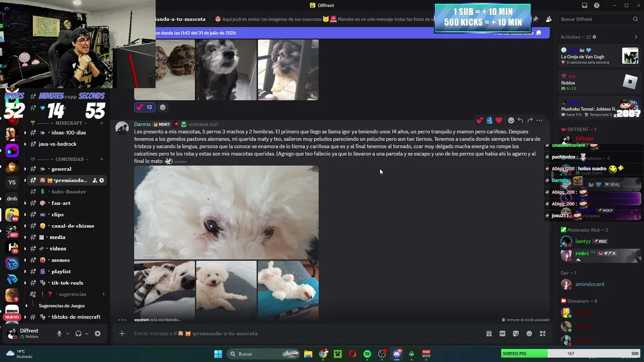Open the large white dog photo
This screenshot has height=362, width=644.
tap(226, 213)
